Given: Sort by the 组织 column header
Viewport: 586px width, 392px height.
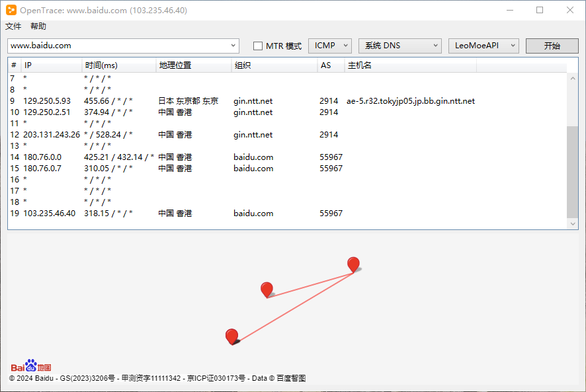Looking at the screenshot, I should tap(274, 65).
